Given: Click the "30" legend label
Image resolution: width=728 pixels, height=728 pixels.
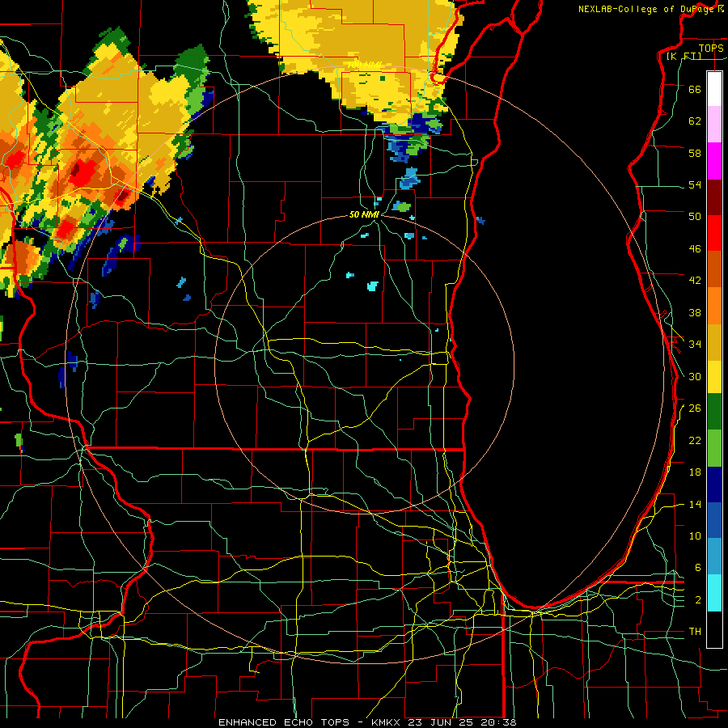Looking at the screenshot, I should (695, 376).
